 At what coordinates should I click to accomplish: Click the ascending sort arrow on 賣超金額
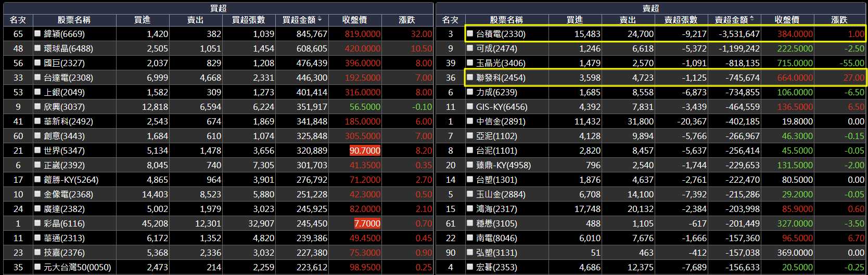tap(752, 19)
